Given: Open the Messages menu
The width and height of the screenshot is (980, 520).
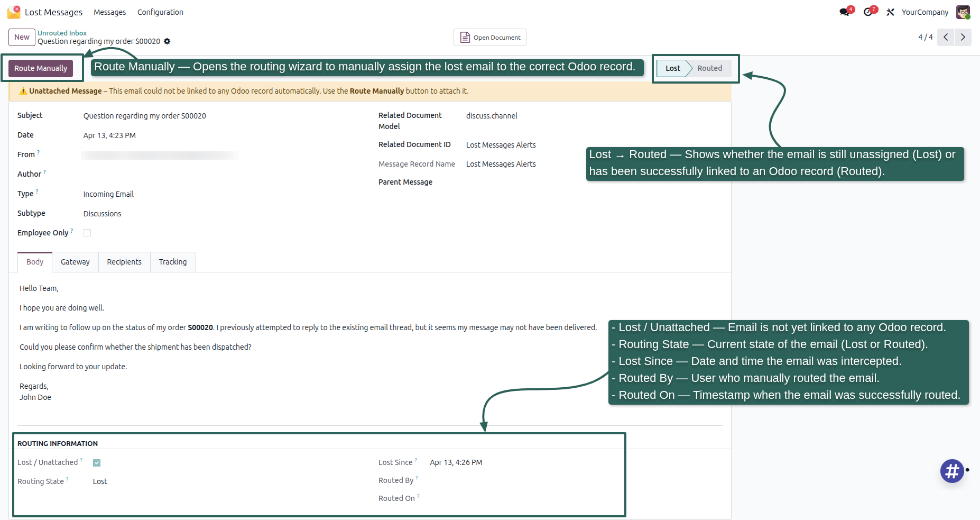Looking at the screenshot, I should click(110, 12).
